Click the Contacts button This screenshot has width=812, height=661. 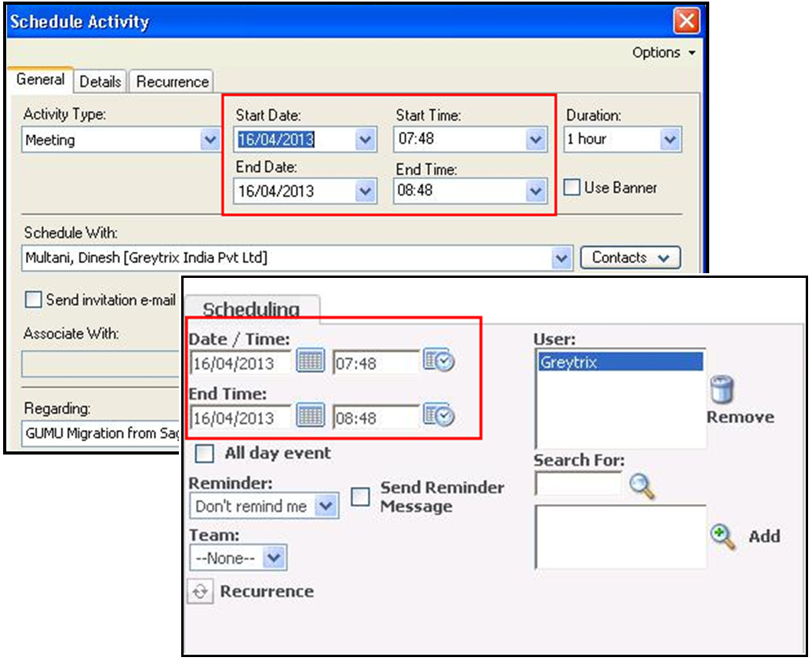tap(630, 257)
